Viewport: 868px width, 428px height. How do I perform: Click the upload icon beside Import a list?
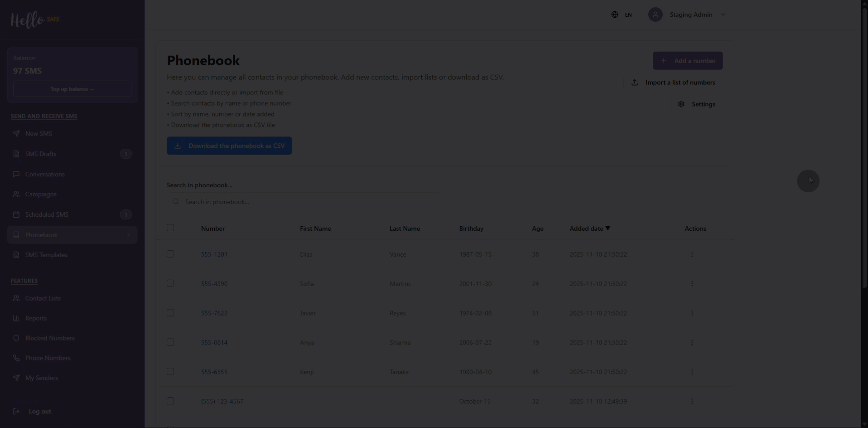coord(635,83)
